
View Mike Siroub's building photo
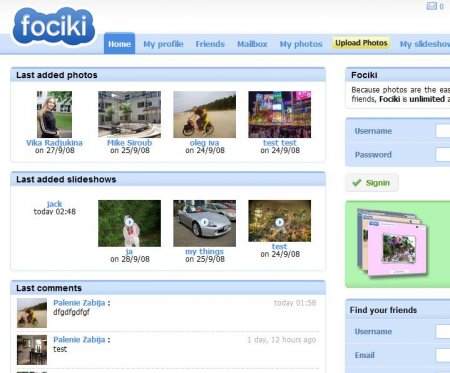tap(129, 114)
